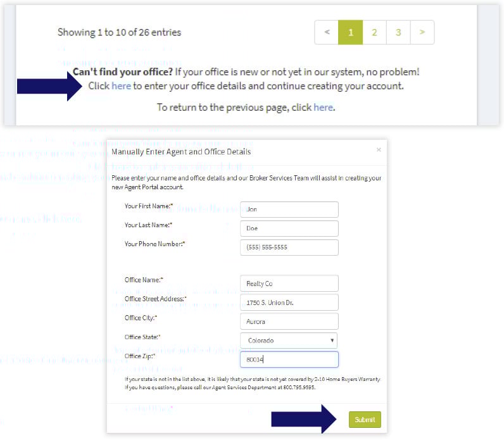Image resolution: width=504 pixels, height=443 pixels.
Task: Click the dialog title 'Manually Enter Agent and Office Details'
Action: [x=181, y=152]
